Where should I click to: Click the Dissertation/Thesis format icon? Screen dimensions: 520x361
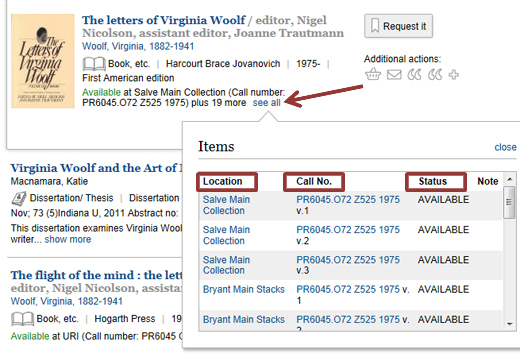19,198
